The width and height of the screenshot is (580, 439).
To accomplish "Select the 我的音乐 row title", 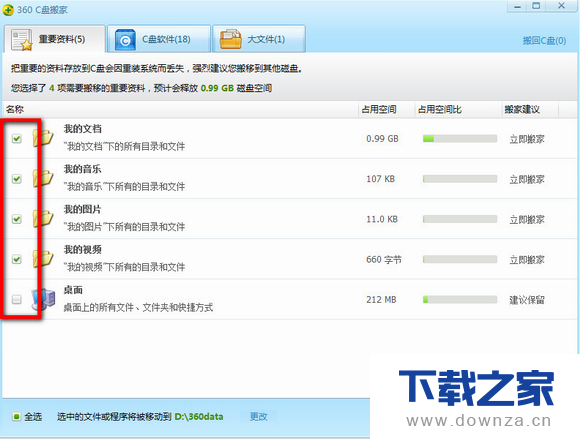I will (82, 169).
